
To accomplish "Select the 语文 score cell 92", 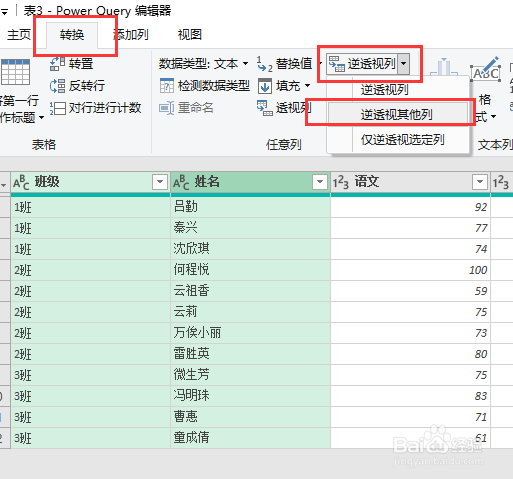I will [x=410, y=207].
